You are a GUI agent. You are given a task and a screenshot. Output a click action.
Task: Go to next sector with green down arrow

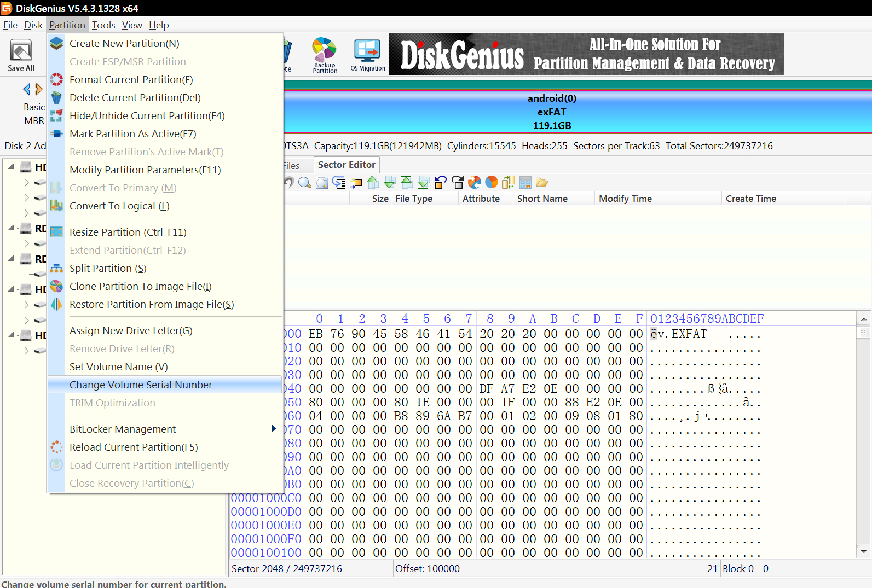[390, 182]
